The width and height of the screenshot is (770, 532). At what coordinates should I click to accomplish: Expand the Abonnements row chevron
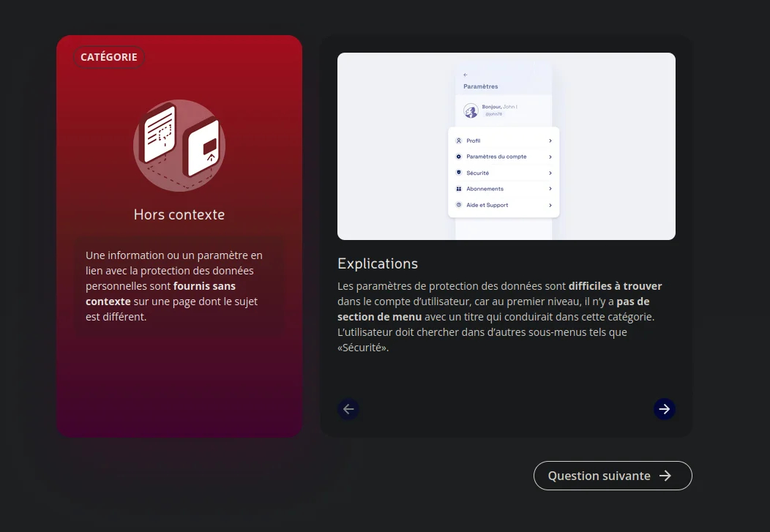pos(550,189)
